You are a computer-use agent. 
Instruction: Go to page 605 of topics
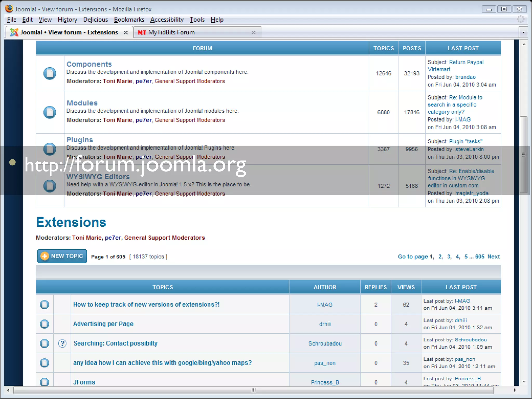(x=480, y=257)
